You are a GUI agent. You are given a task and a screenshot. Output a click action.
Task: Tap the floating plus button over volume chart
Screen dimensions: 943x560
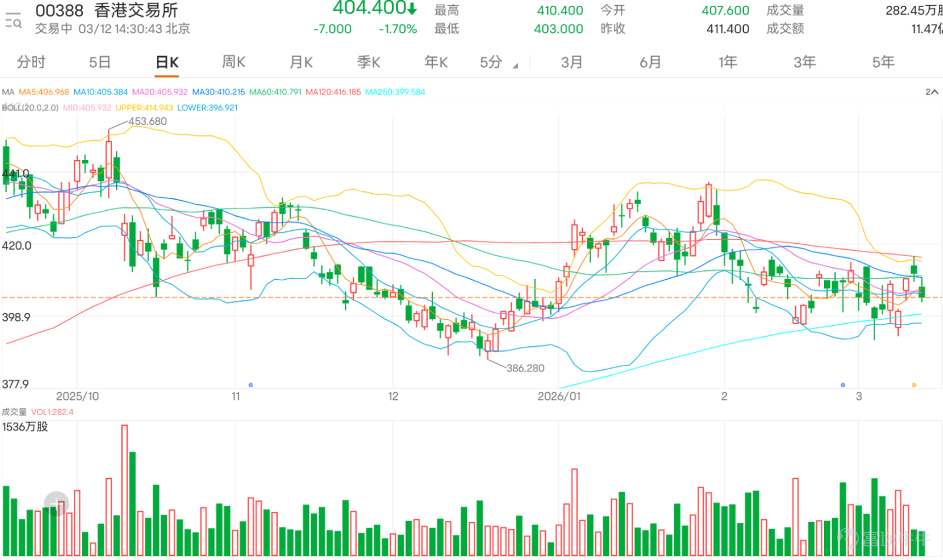click(x=57, y=504)
